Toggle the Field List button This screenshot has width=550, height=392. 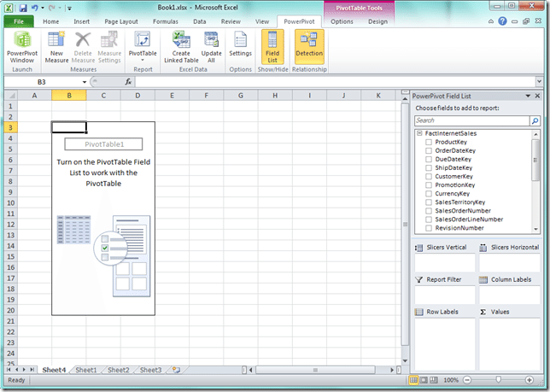click(x=272, y=47)
